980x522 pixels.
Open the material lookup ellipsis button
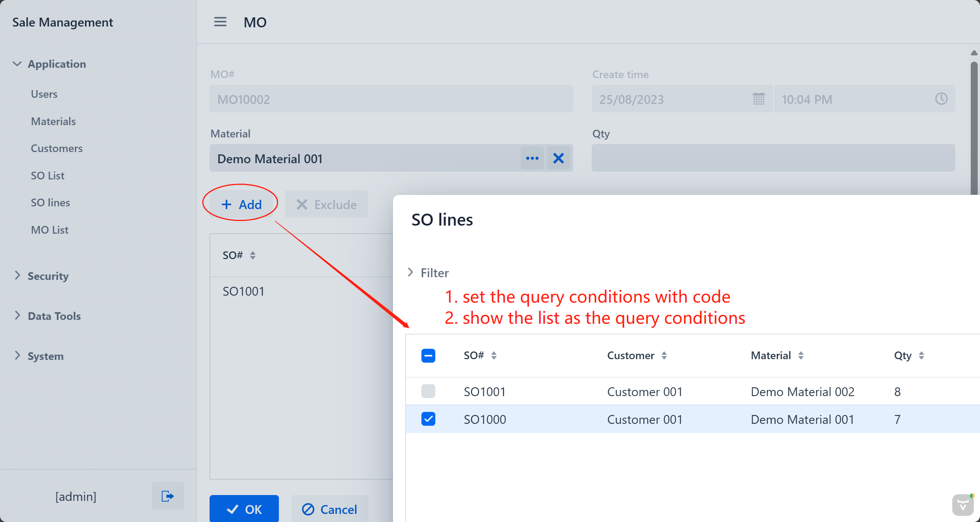coord(532,158)
